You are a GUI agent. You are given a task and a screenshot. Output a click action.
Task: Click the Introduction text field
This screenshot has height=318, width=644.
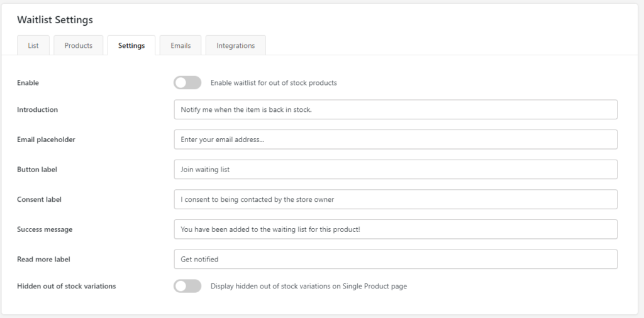click(x=396, y=109)
